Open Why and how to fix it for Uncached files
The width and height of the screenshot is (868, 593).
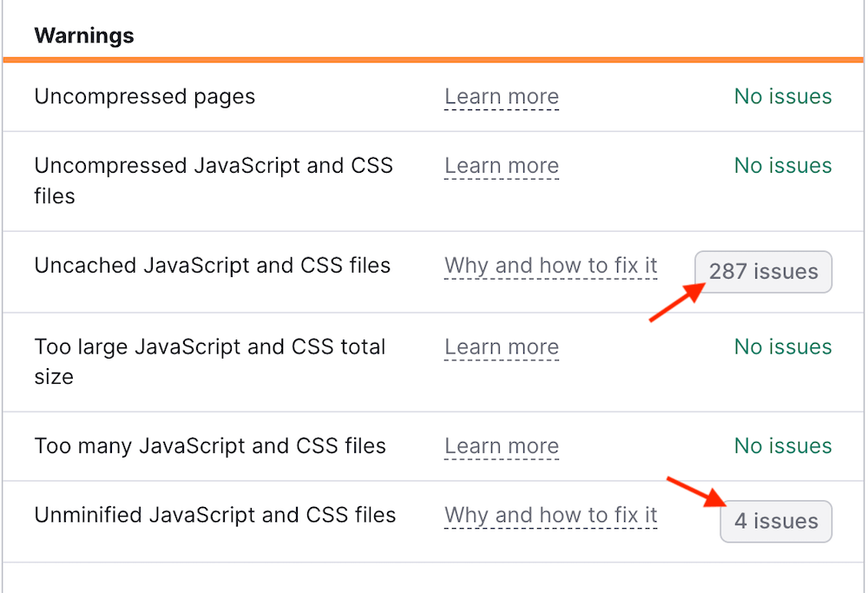click(551, 266)
